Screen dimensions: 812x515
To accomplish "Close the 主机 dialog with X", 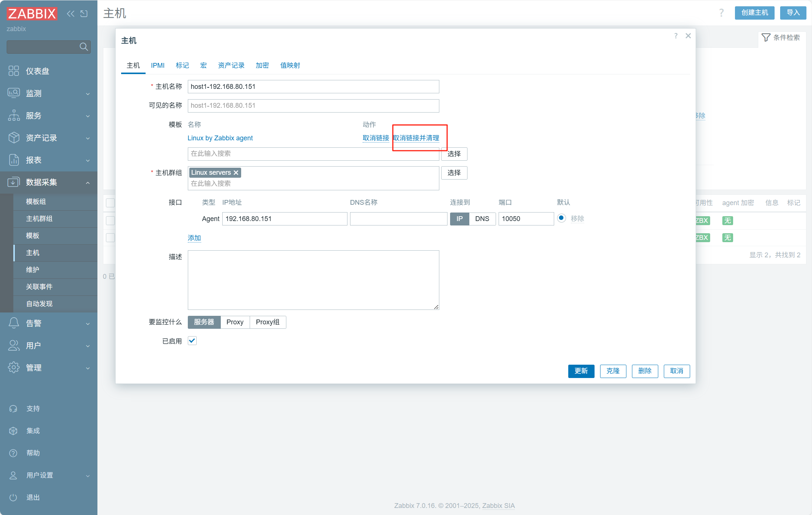I will 688,36.
